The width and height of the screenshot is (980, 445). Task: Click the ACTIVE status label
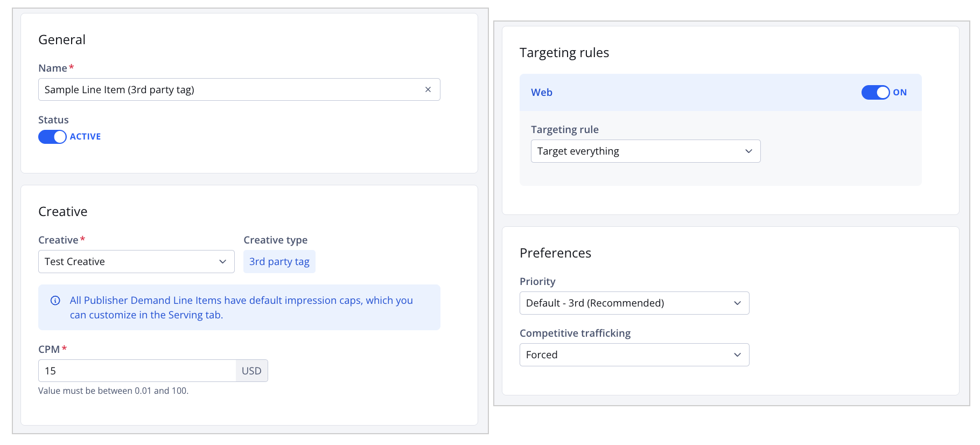click(x=85, y=137)
